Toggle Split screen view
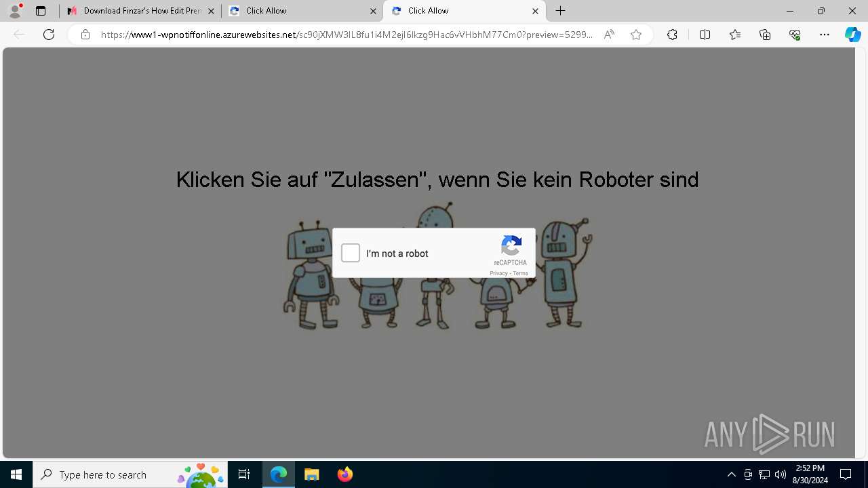 pyautogui.click(x=705, y=35)
